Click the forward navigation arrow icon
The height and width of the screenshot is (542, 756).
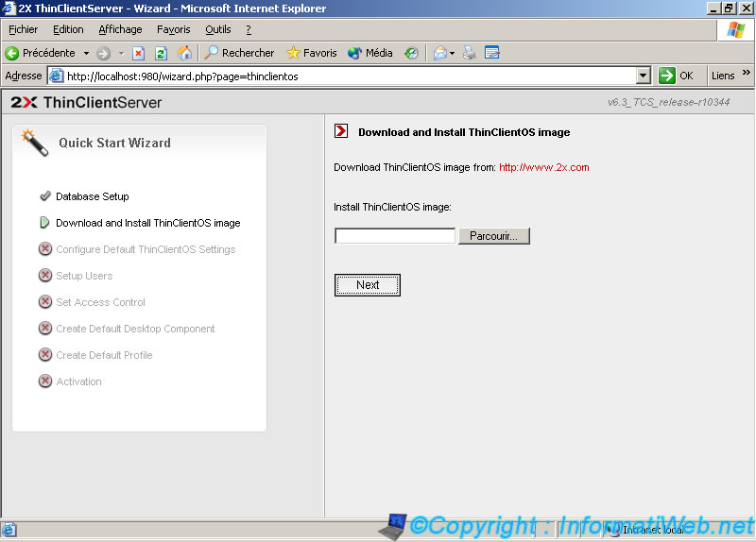[103, 53]
